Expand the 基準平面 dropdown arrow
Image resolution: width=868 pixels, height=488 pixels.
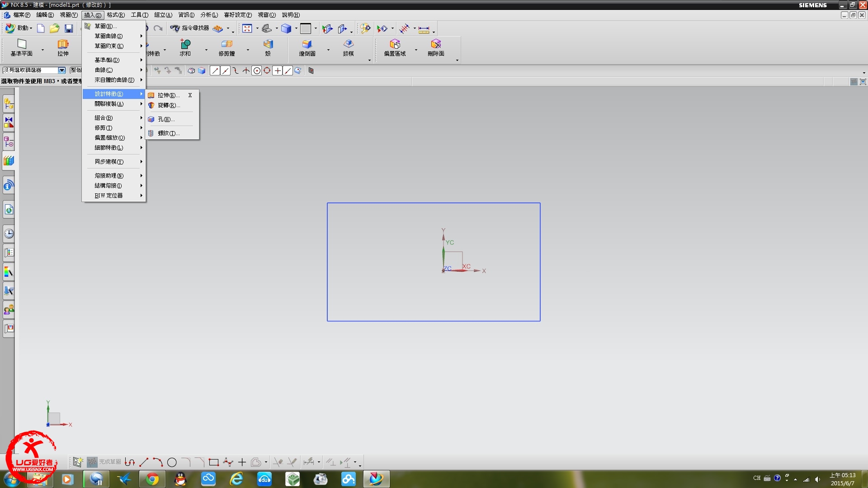point(42,50)
